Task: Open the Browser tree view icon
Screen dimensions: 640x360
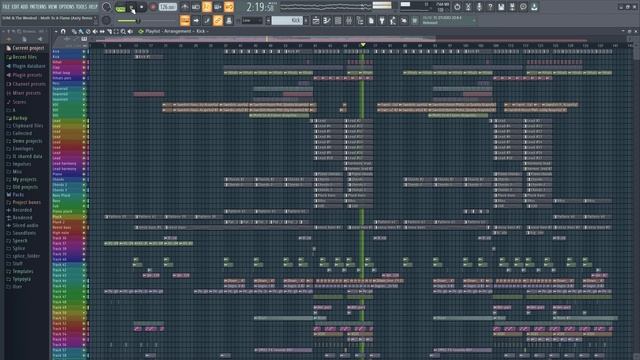Action: 360,20
